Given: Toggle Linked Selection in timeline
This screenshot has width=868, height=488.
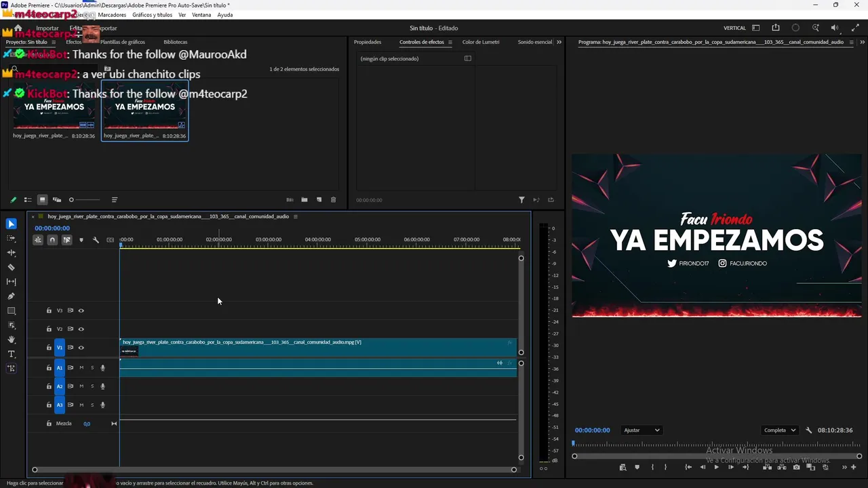Looking at the screenshot, I should click(66, 240).
